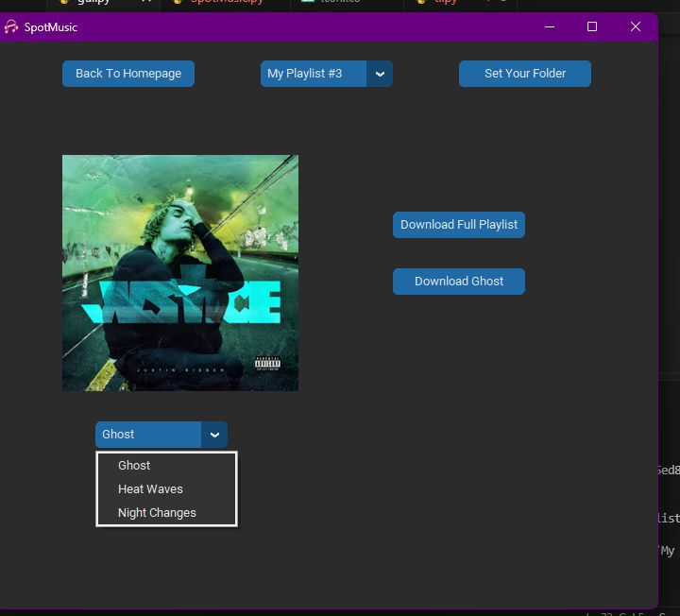The image size is (680, 616).
Task: Click the SpotMusic title bar text
Action: pyautogui.click(x=51, y=27)
